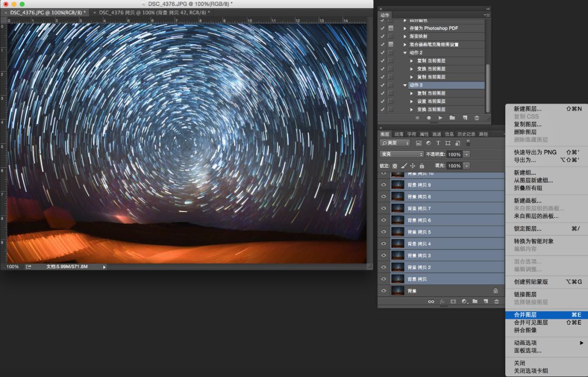The image size is (588, 377).
Task: Select the 背景 拷贝 5 layer thumbnail
Action: point(397,232)
